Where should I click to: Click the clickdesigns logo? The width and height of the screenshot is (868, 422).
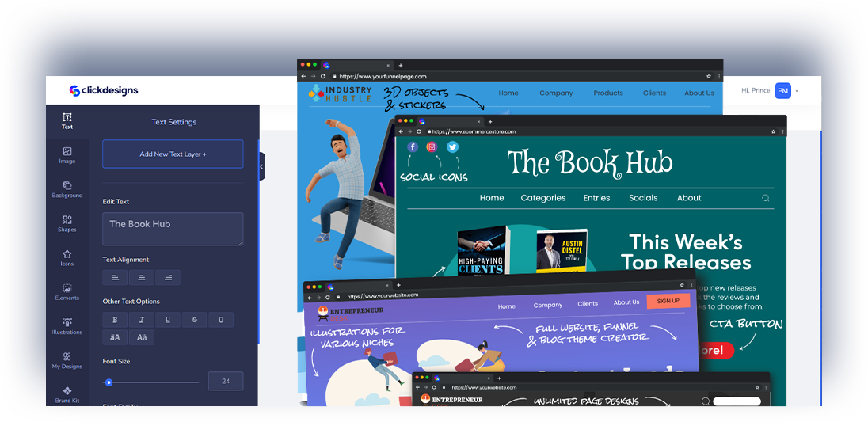coord(104,91)
